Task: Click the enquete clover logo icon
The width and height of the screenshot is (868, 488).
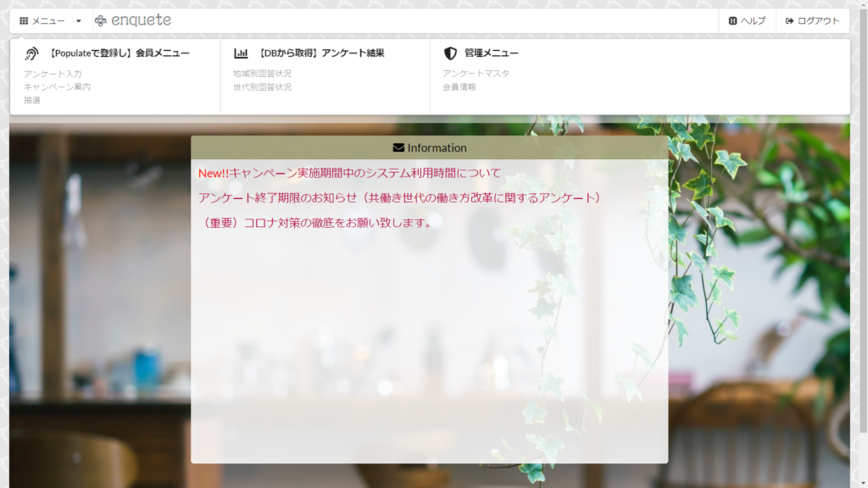Action: [101, 21]
